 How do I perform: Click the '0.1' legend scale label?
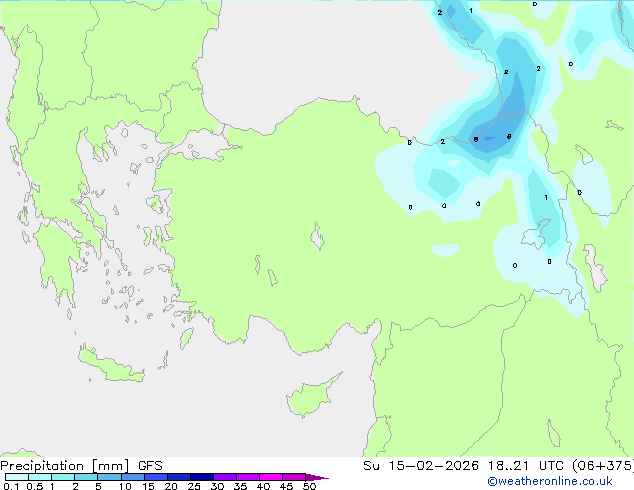pyautogui.click(x=11, y=486)
